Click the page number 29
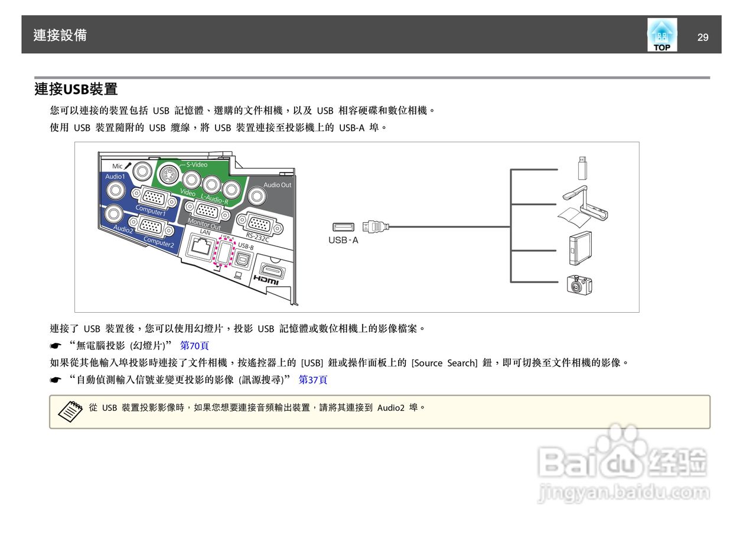 click(x=703, y=37)
